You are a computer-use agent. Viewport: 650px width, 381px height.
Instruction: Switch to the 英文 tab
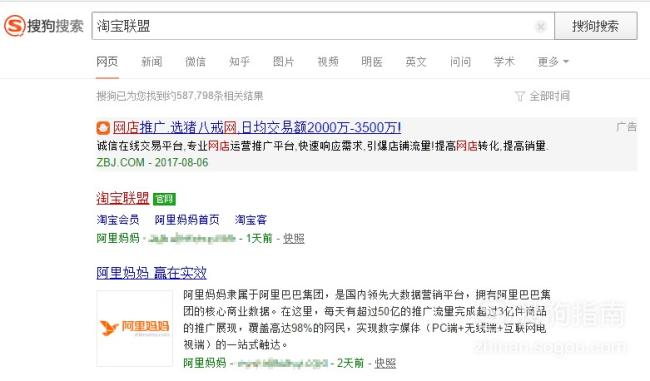[x=416, y=62]
